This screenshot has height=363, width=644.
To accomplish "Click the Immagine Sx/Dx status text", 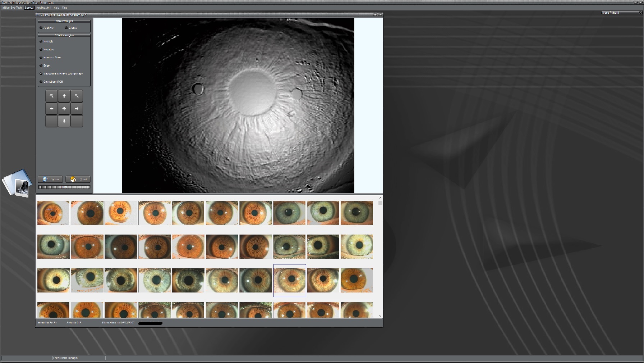I will pos(47,323).
